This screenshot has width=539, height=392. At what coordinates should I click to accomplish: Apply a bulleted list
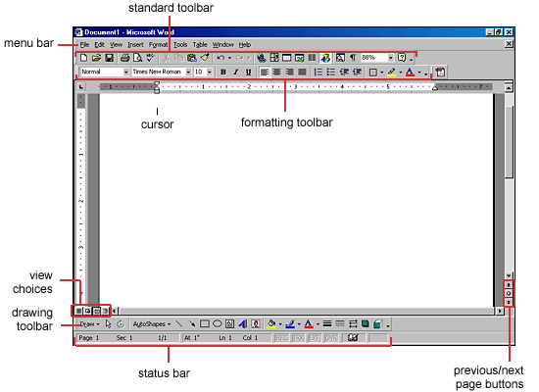331,73
